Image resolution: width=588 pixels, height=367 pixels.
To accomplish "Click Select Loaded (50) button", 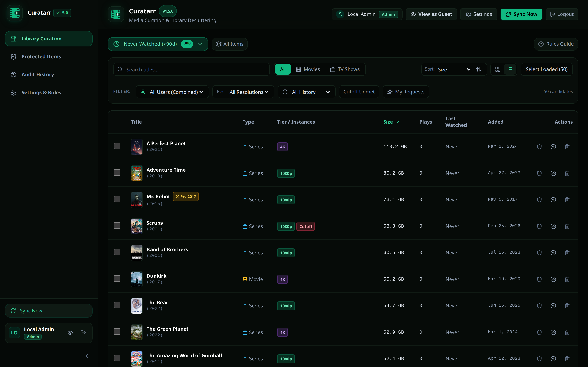I will pyautogui.click(x=546, y=69).
